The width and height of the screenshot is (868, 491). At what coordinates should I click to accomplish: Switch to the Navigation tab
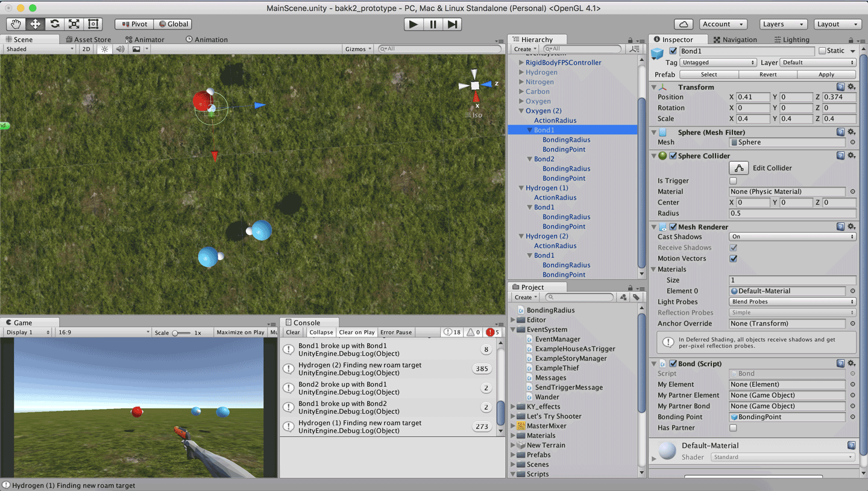tap(735, 39)
